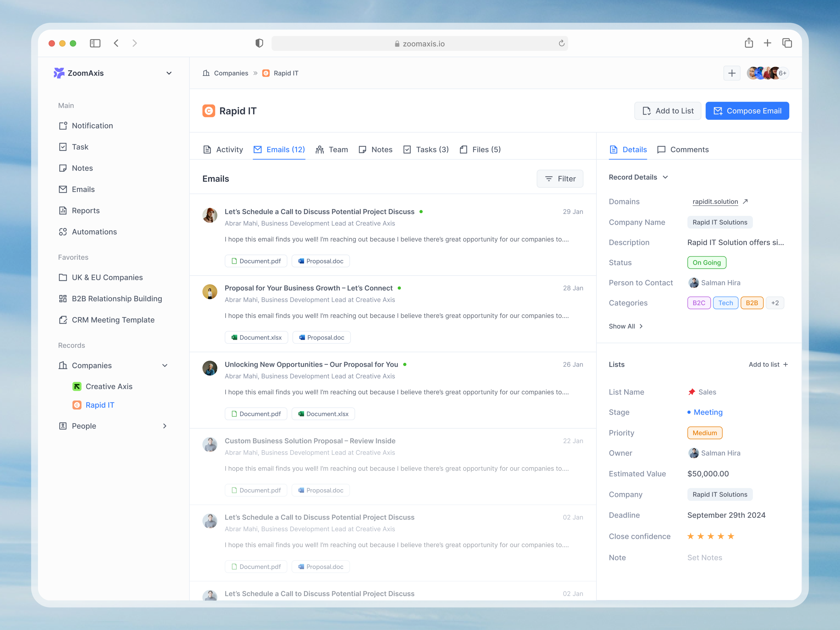
Task: Open the Proposal.doc attachment in first email
Action: 321,261
